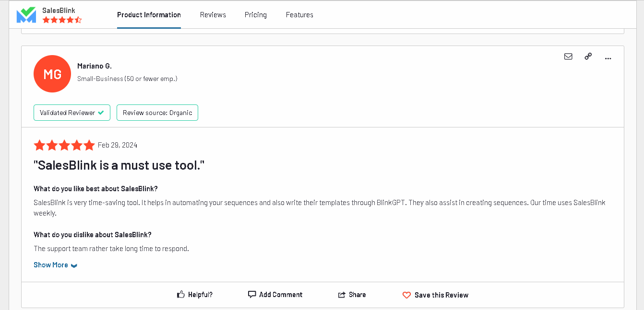Copy review link via chain icon
The image size is (644, 310).
click(x=588, y=57)
